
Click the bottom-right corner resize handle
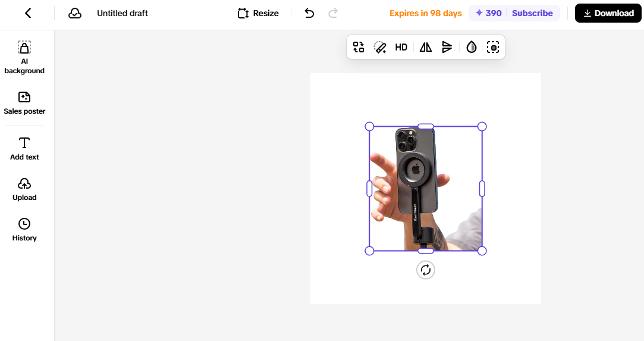pos(482,251)
